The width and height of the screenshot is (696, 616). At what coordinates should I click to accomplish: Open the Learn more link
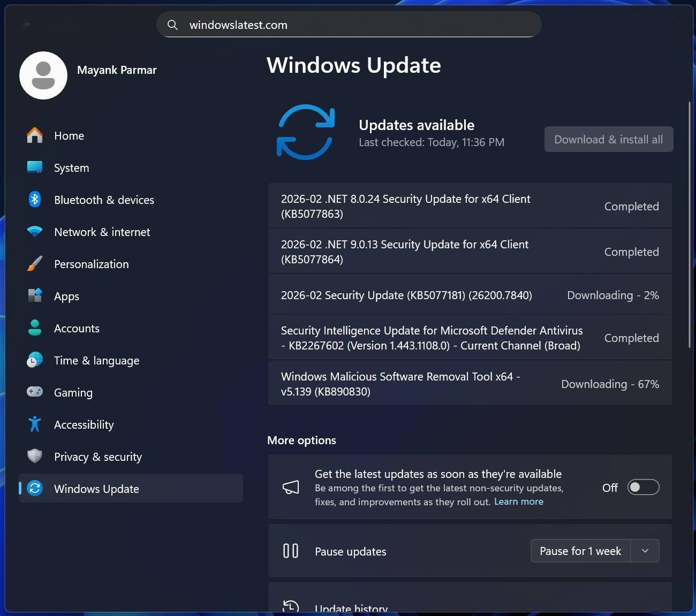click(518, 501)
